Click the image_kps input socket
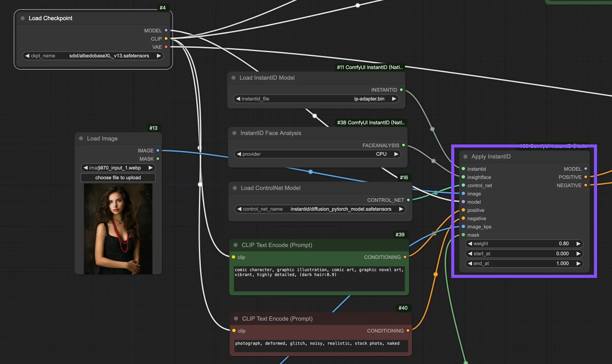612x364 pixels. [463, 227]
